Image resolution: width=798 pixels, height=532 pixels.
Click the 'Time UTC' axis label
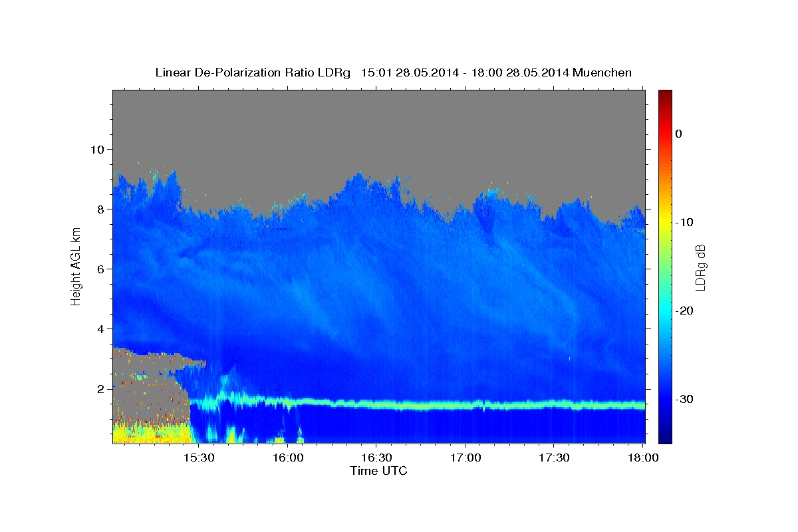point(378,471)
